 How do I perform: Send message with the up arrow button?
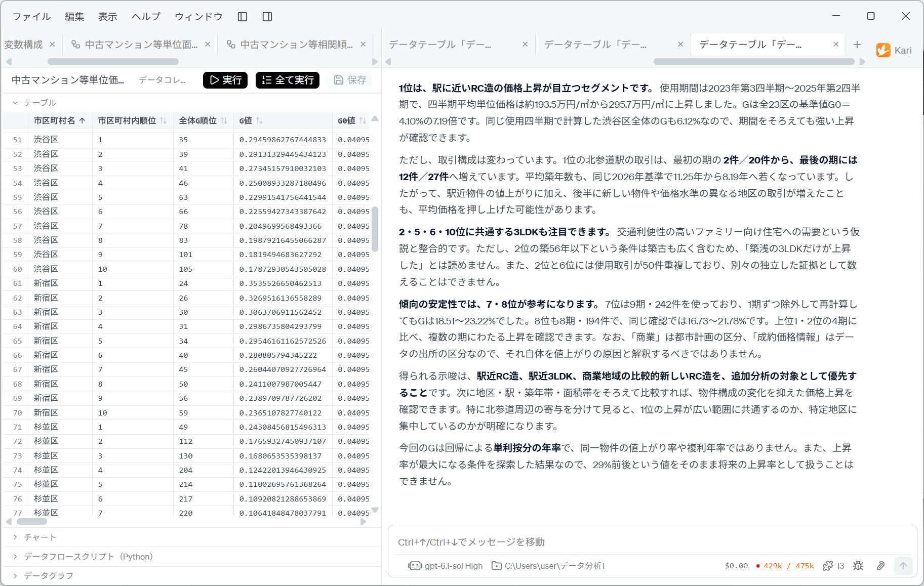(903, 566)
